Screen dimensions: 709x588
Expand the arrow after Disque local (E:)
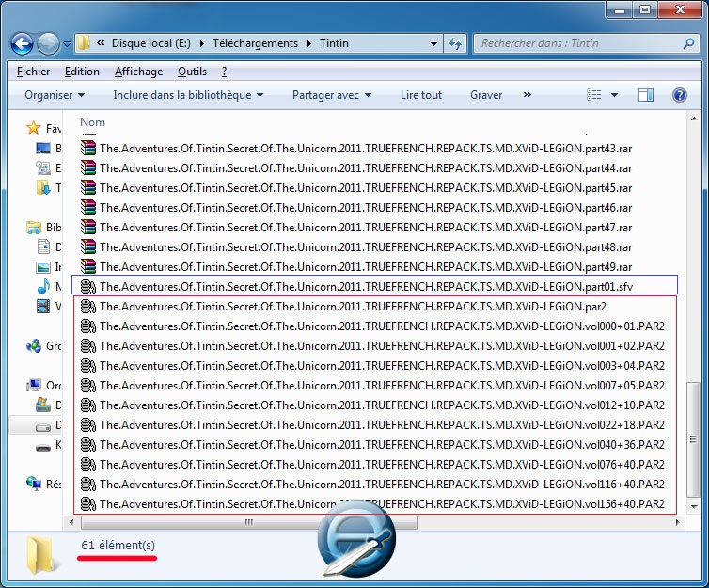(201, 43)
